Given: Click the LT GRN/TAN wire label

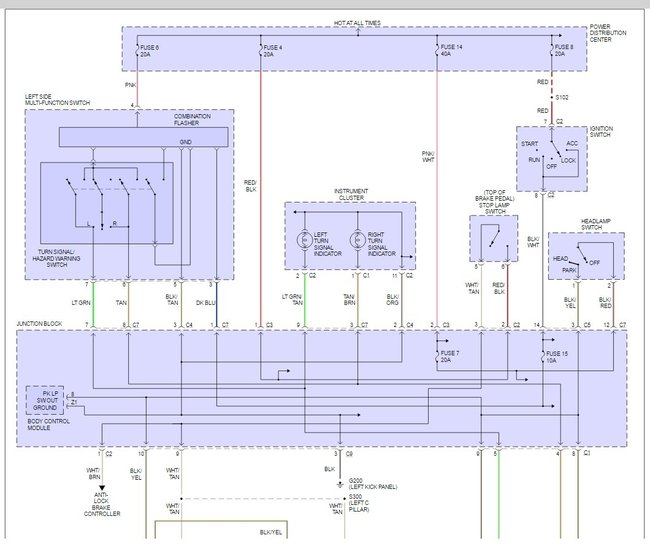Looking at the screenshot, I should coord(292,300).
